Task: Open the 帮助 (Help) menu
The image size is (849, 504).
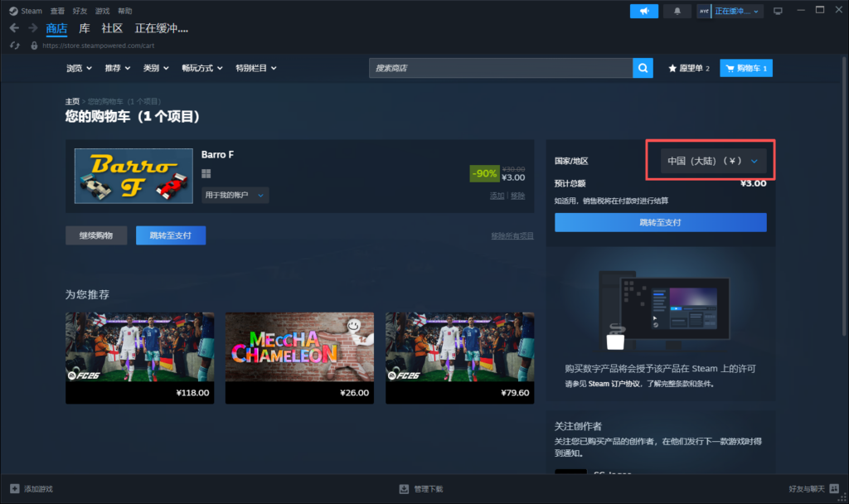Action: [125, 11]
